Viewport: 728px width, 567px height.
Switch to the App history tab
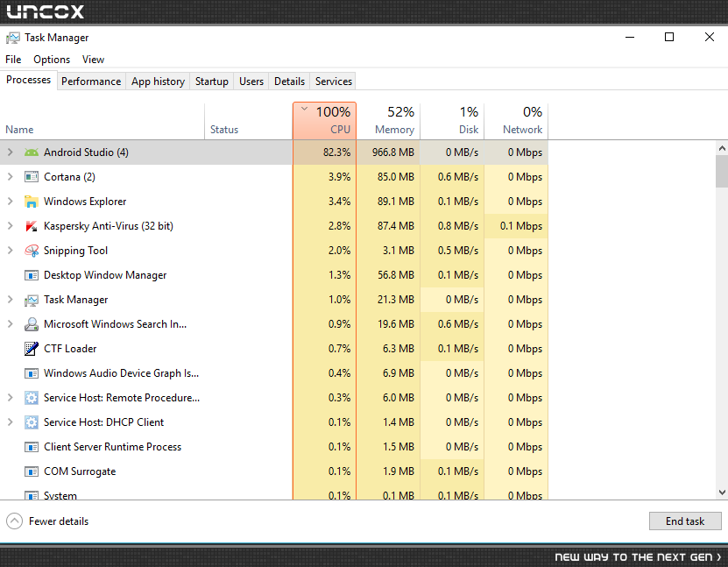pos(158,82)
